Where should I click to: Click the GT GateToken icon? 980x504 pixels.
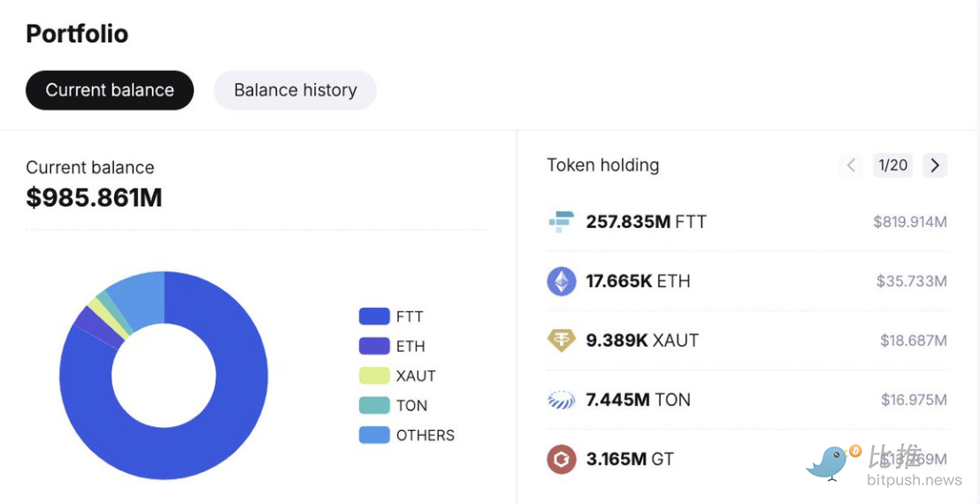pyautogui.click(x=561, y=459)
